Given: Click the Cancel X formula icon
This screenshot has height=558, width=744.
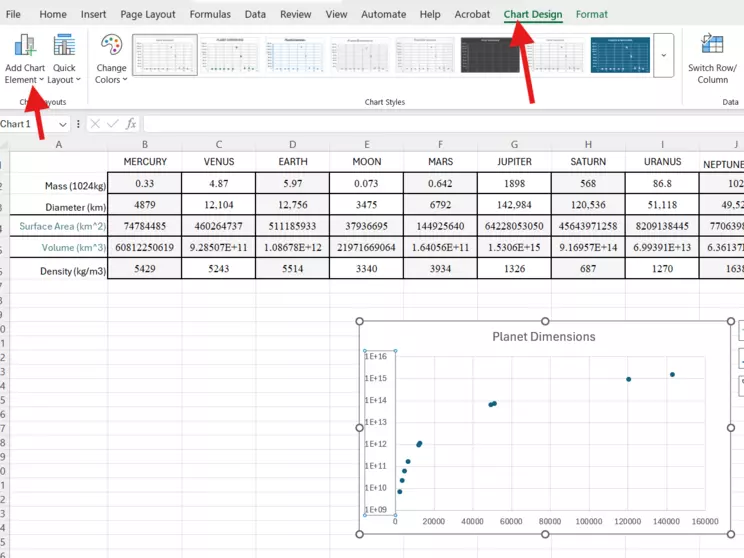Looking at the screenshot, I should pyautogui.click(x=95, y=124).
